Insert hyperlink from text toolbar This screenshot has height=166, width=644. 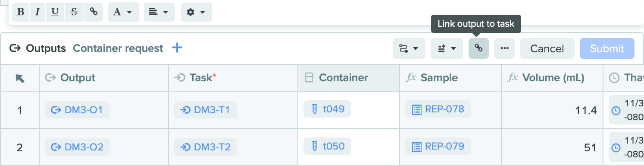click(x=93, y=12)
